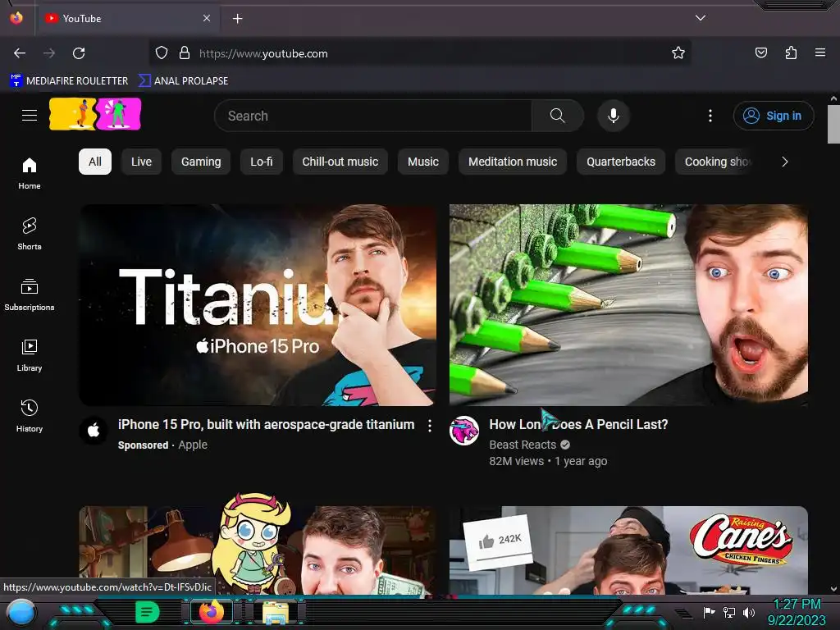Bookmark this page with star icon
Viewport: 840px width, 630px height.
[x=678, y=53]
